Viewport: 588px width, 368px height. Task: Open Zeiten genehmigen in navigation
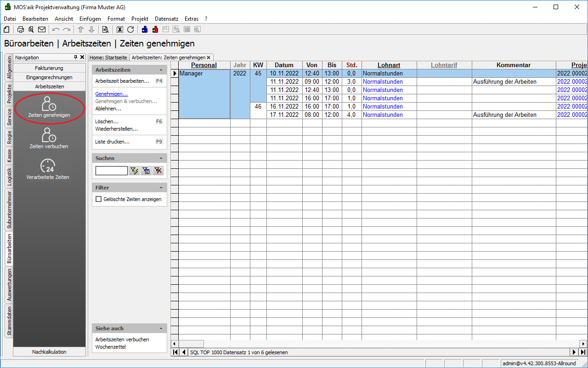(49, 107)
